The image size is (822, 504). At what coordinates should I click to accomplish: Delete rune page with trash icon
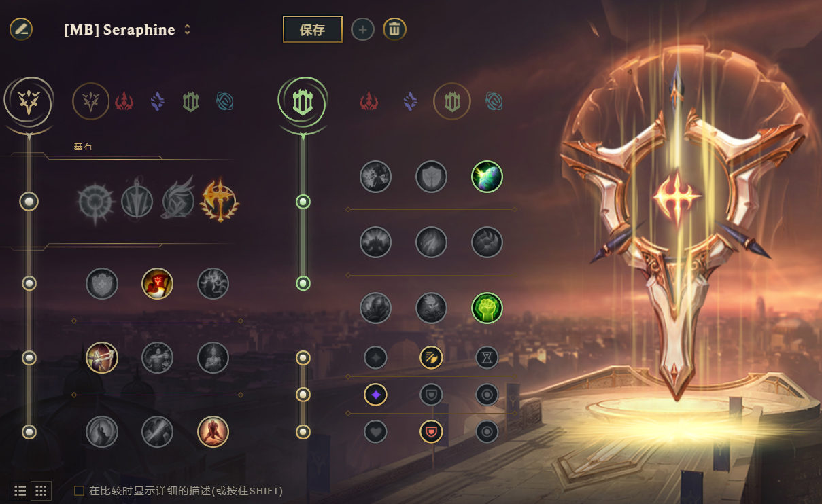[x=394, y=29]
